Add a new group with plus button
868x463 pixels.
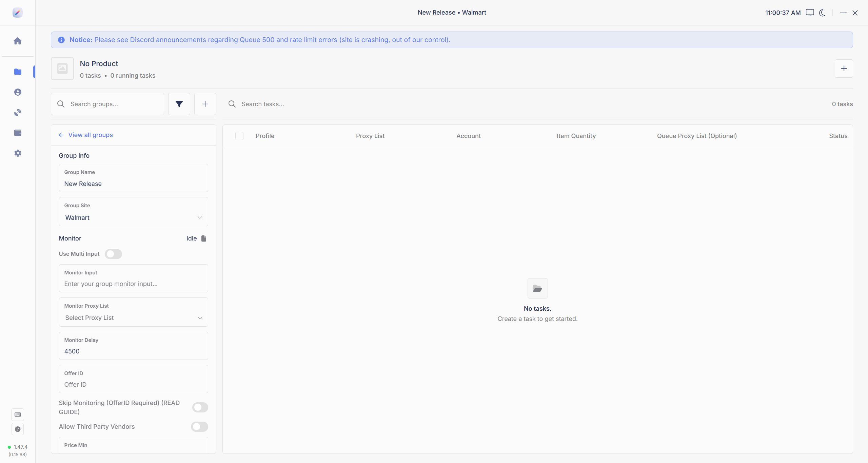[x=205, y=104]
